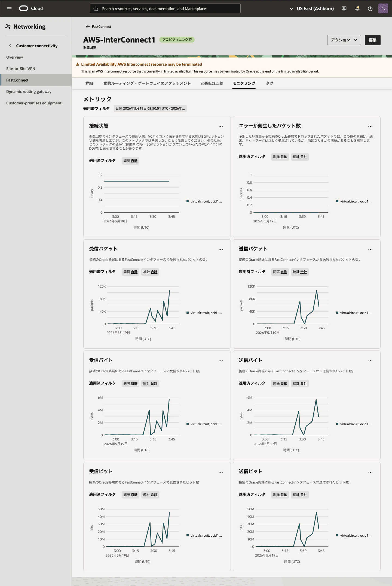Edit the 日付 date range filter
The height and width of the screenshot is (586, 392).
pyautogui.click(x=150, y=108)
